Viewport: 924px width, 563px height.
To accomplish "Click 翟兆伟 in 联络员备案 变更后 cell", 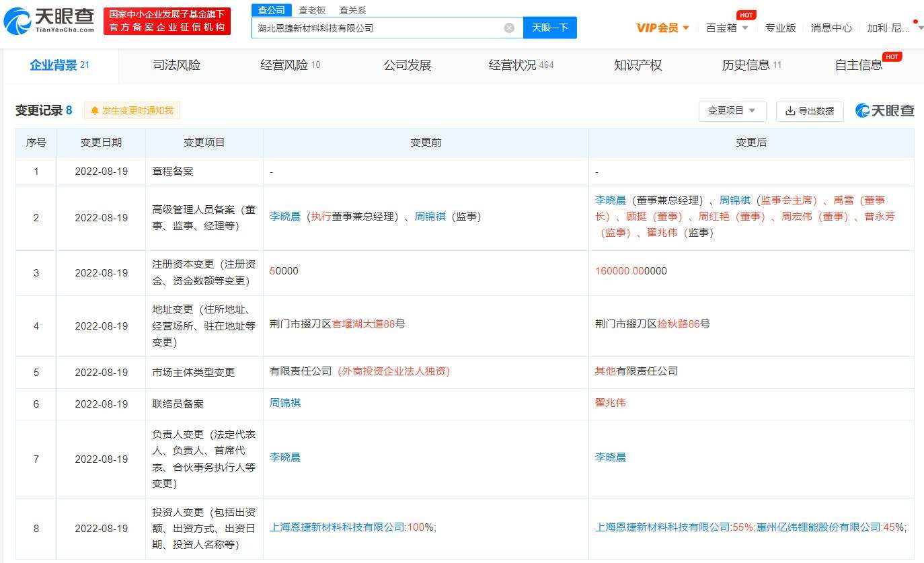I will click(x=611, y=403).
